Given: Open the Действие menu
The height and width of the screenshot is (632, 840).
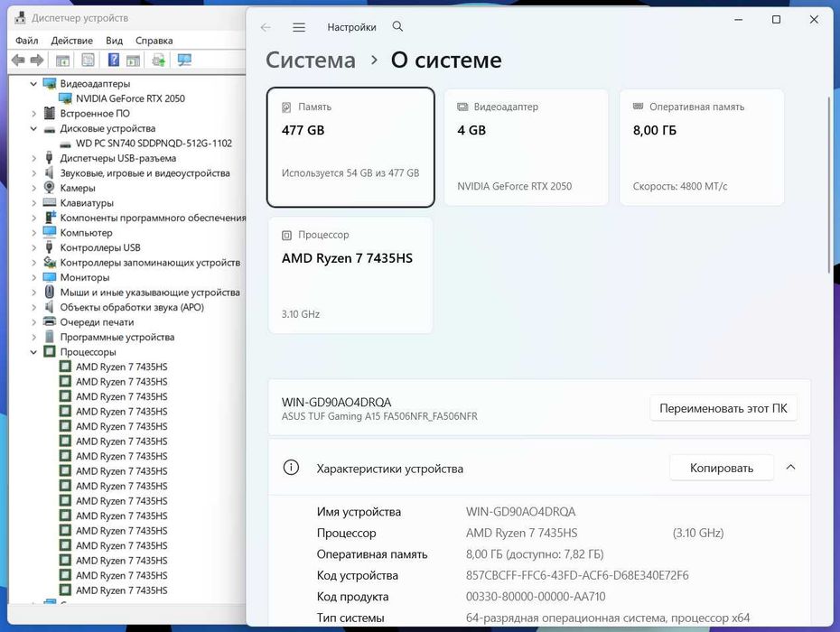Looking at the screenshot, I should point(71,41).
